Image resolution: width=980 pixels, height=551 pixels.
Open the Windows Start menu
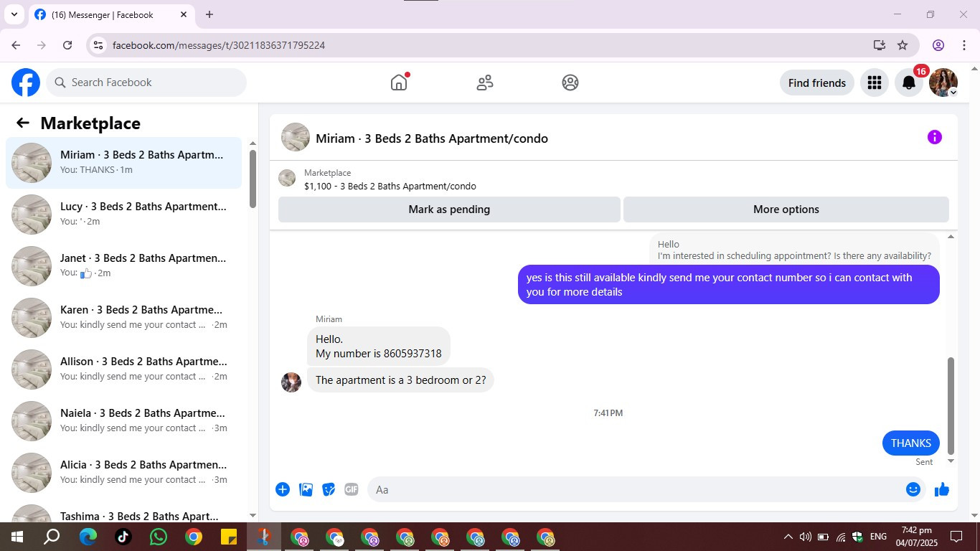[x=17, y=537]
